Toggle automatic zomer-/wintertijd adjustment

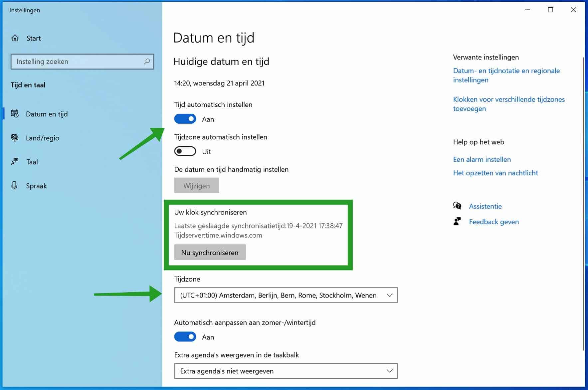click(x=185, y=337)
